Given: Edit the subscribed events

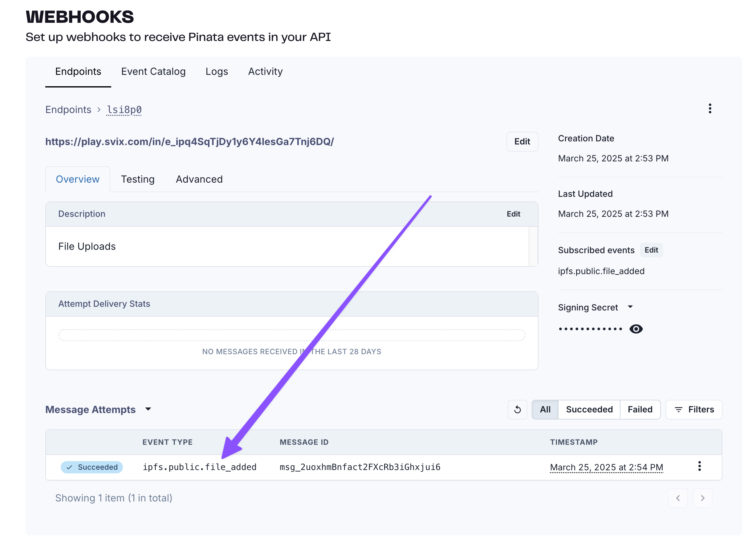Looking at the screenshot, I should pyautogui.click(x=651, y=250).
